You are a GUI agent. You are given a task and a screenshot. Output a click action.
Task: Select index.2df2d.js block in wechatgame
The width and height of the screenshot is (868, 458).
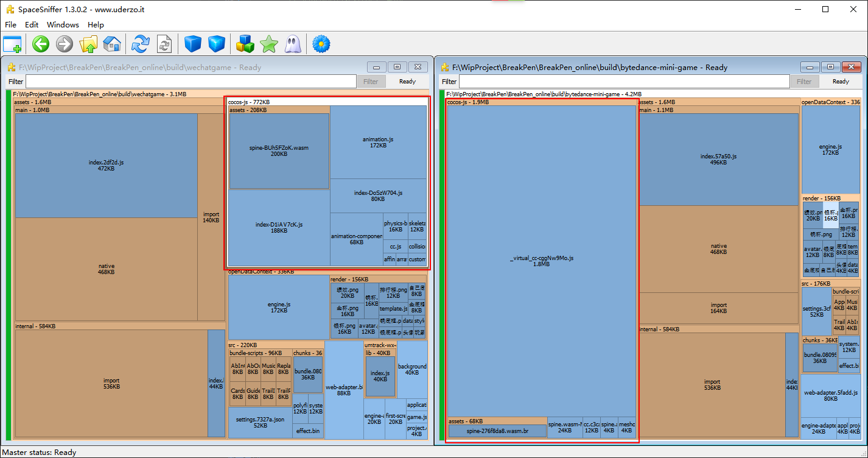click(106, 165)
